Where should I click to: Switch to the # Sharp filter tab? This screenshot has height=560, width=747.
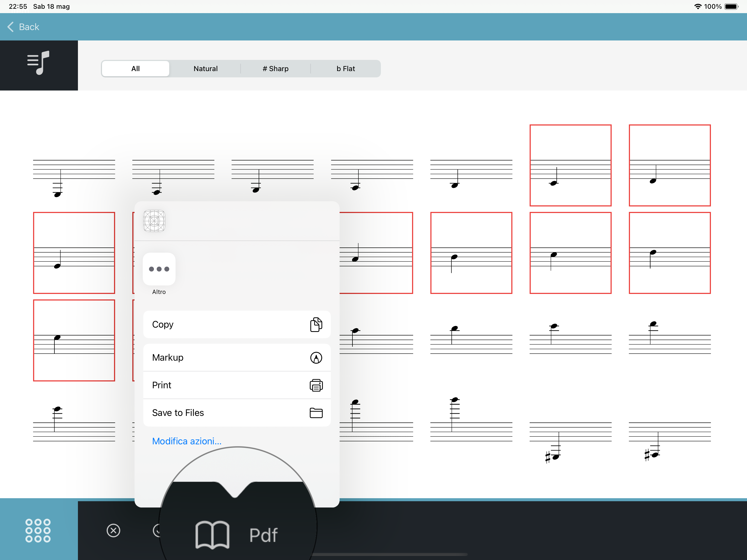pyautogui.click(x=276, y=69)
